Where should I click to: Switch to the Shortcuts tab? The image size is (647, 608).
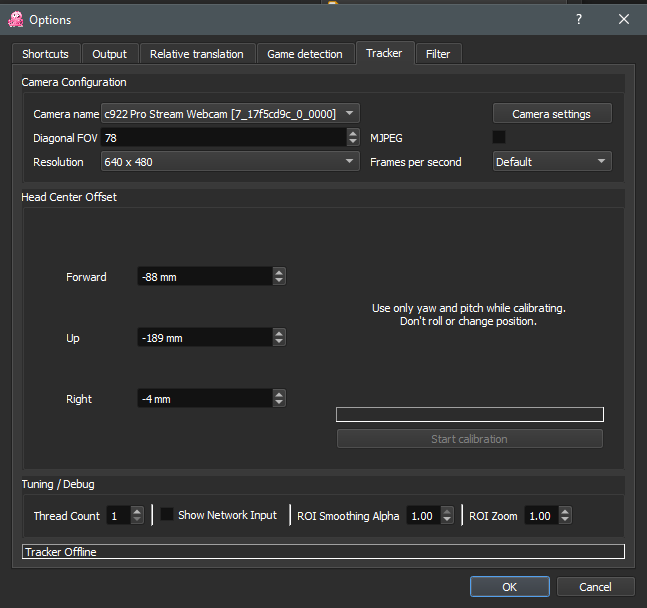tap(46, 54)
